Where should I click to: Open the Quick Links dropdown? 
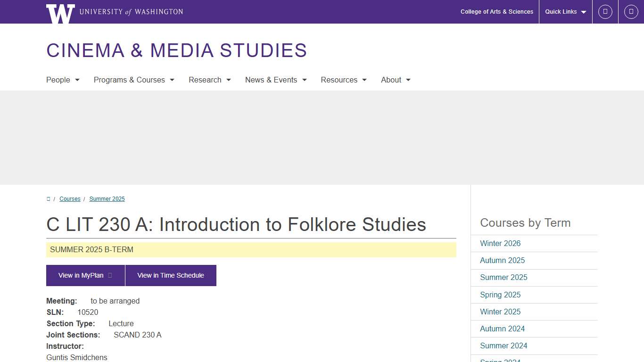click(x=565, y=11)
